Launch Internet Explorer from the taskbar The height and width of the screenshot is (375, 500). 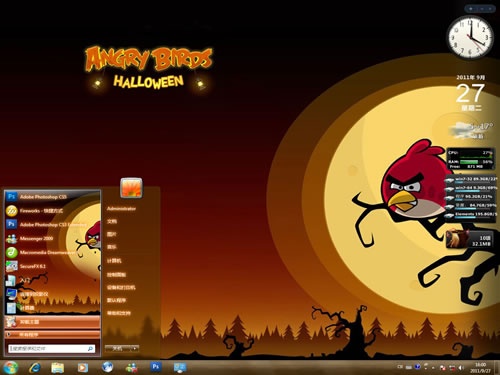[35, 367]
